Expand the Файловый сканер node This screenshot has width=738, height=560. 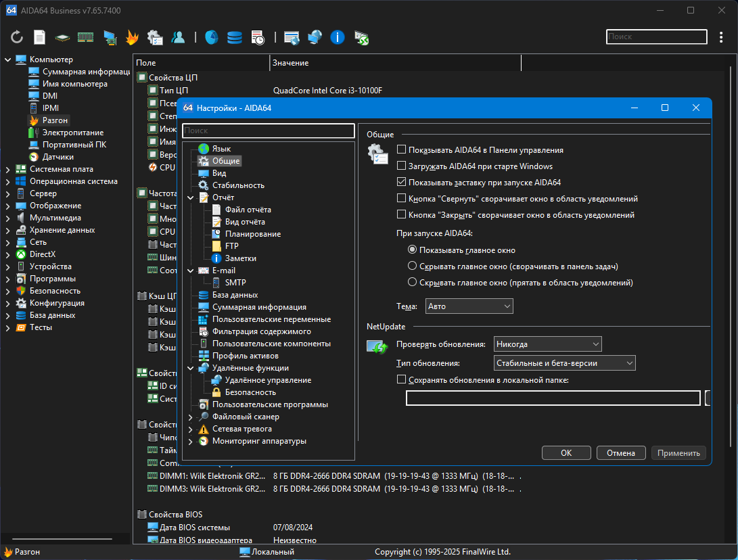pos(191,417)
